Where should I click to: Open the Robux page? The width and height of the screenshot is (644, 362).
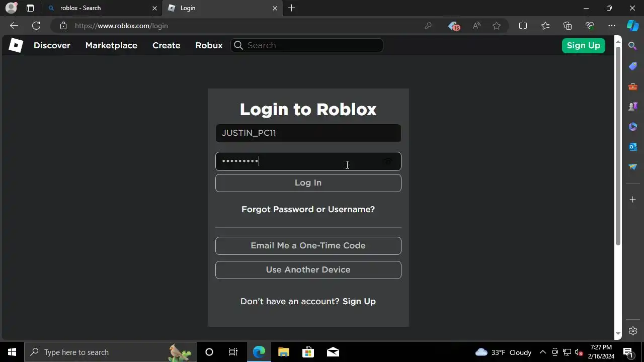point(209,45)
